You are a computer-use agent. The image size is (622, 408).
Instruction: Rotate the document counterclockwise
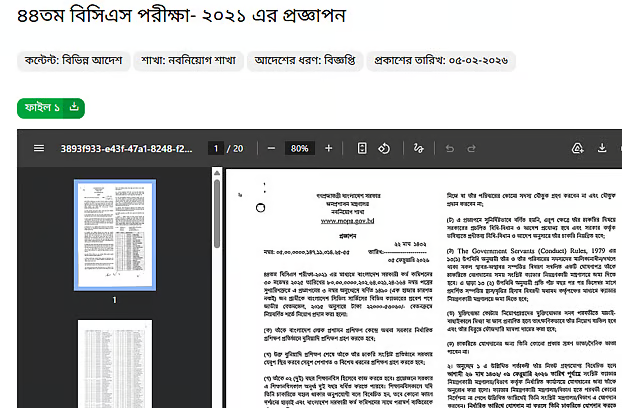coord(385,148)
